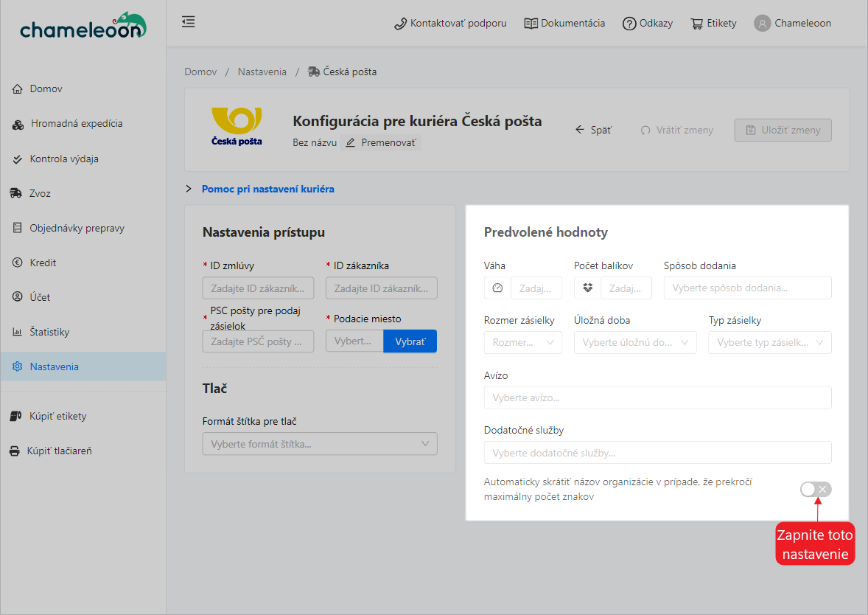This screenshot has height=615, width=868.
Task: Click the Kontaktovať podporu phone icon
Action: [x=400, y=24]
